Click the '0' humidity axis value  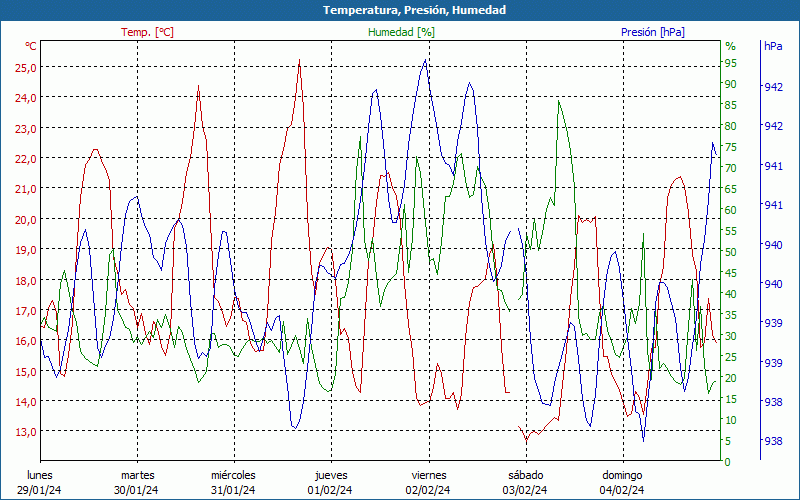[x=728, y=462]
